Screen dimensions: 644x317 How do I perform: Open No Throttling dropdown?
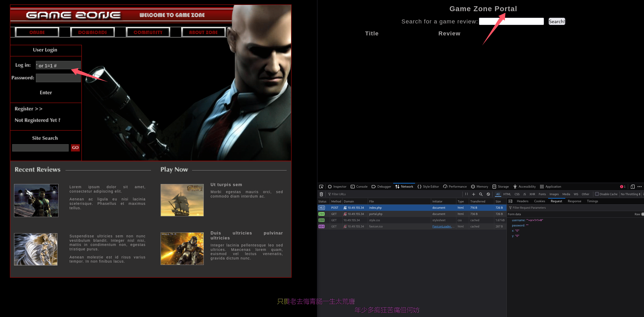click(630, 194)
